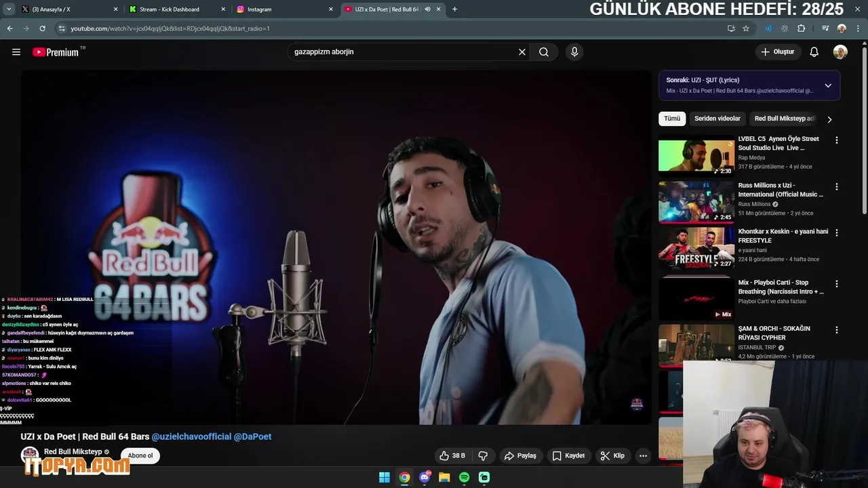Clear the search text with X icon
The width and height of the screenshot is (868, 488).
pos(522,52)
